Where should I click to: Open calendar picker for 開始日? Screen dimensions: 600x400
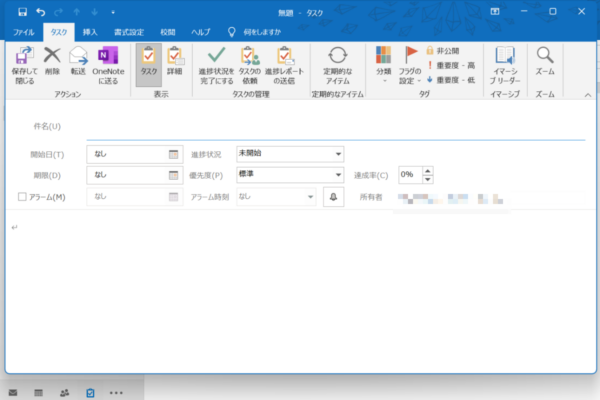(x=173, y=154)
